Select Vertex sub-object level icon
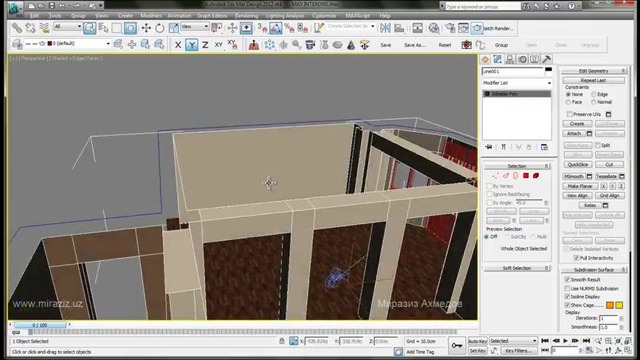 point(496,176)
